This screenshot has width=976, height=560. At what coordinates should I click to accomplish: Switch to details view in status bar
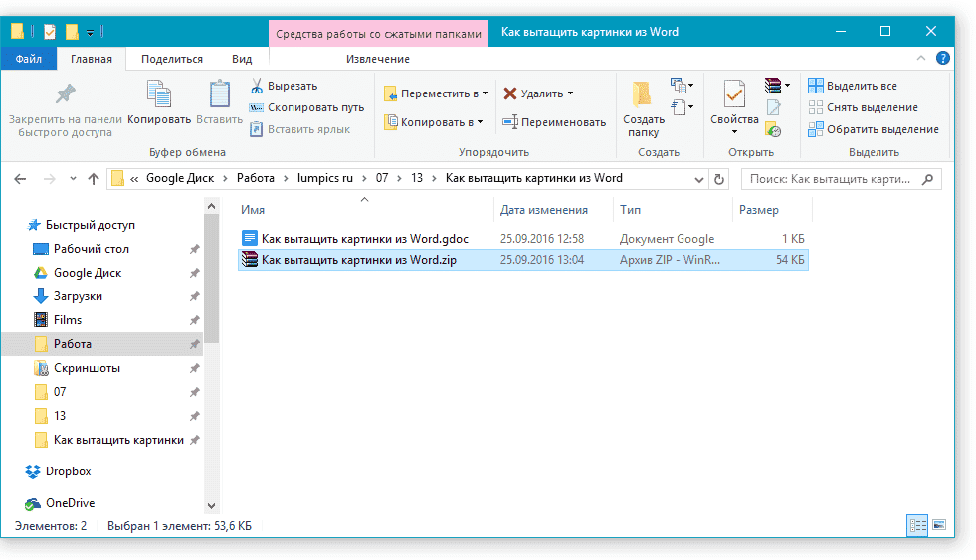click(917, 524)
